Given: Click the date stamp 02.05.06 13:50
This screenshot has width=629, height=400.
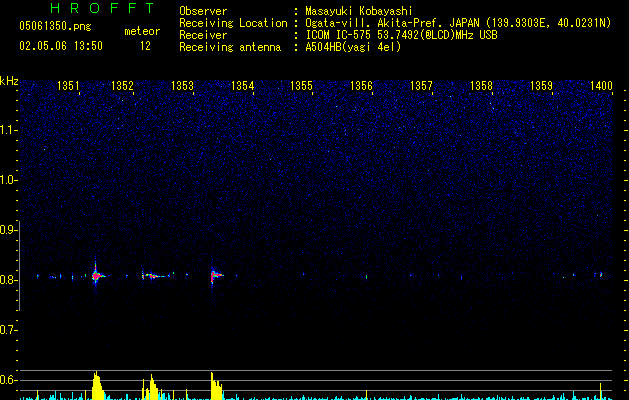Looking at the screenshot, I should [61, 46].
